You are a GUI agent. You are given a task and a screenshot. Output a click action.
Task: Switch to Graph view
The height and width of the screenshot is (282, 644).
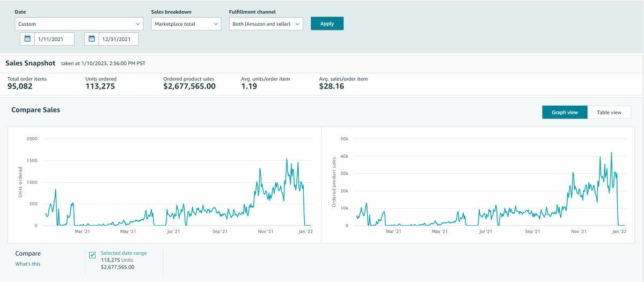tap(565, 112)
